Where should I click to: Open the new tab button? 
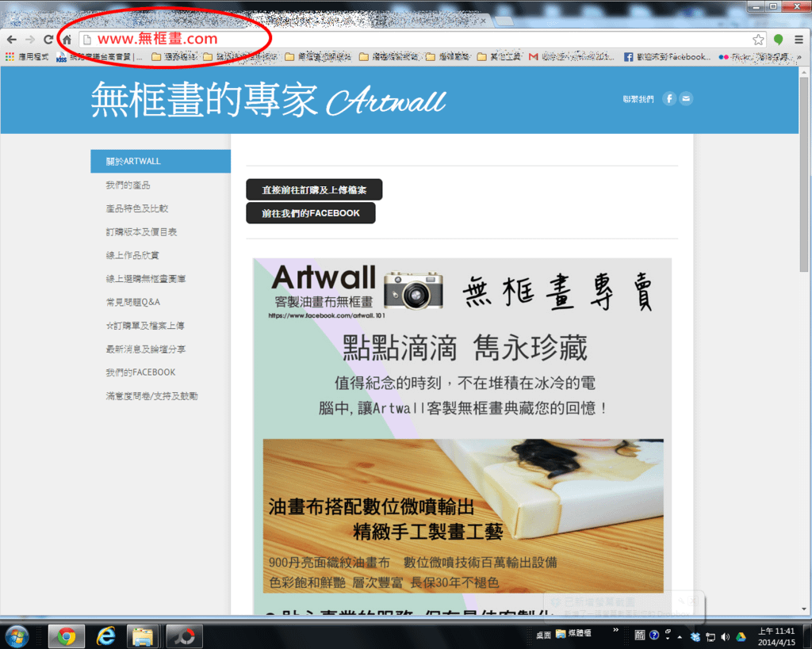(504, 21)
